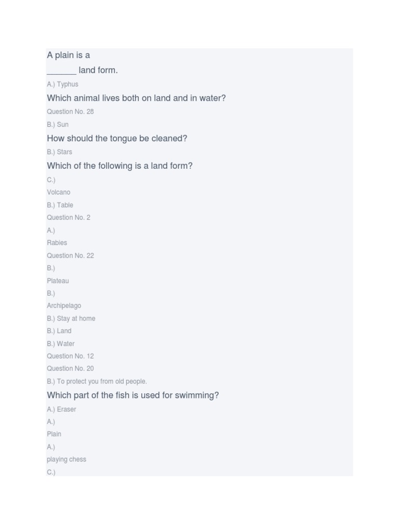Viewport: 399px width, 532px height.
Task: Select the 'Plateau' answer text
Action: (x=58, y=281)
